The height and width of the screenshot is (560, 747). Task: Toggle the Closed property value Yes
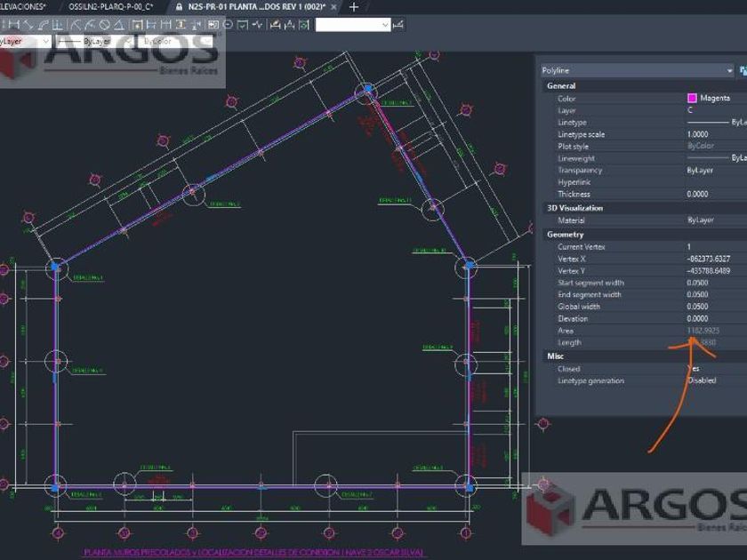[x=693, y=369]
